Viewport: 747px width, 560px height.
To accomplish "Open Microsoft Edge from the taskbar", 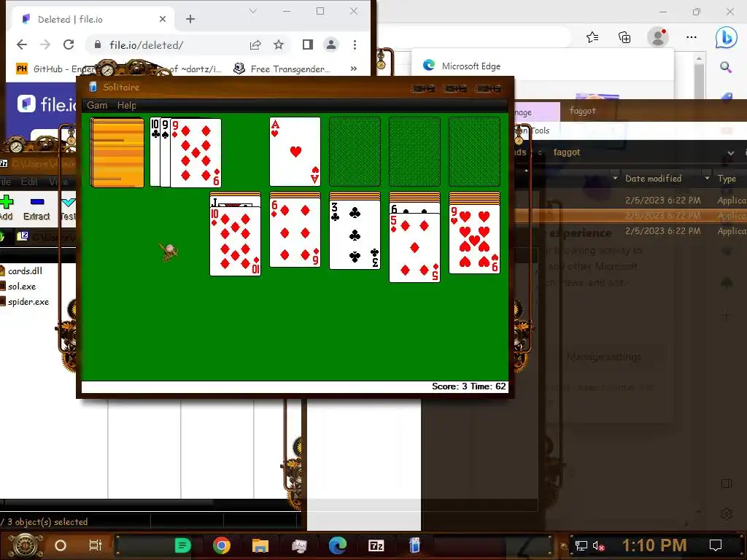I will 337,545.
